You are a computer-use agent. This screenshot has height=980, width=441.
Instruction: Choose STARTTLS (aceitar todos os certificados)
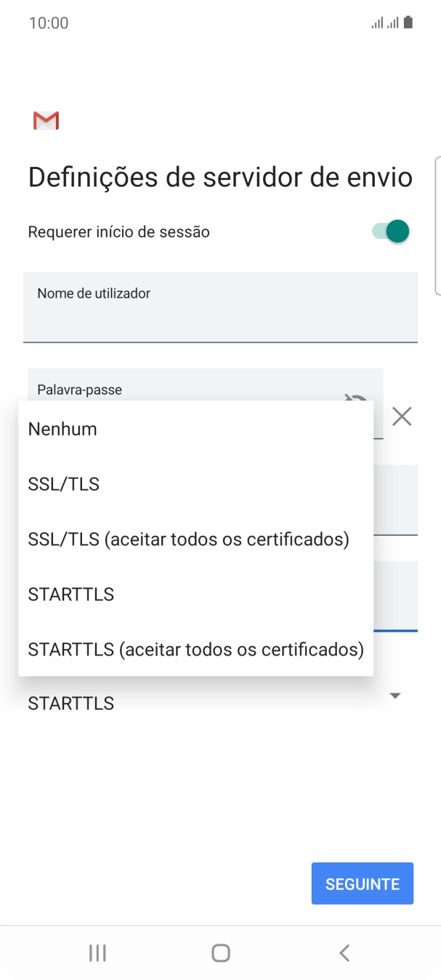coord(195,649)
